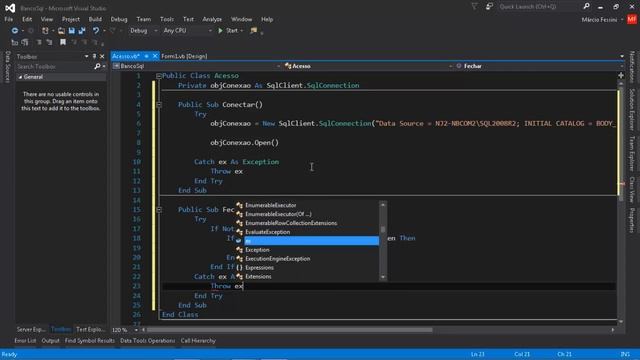Viewport: 640px width, 360px height.
Task: Click the Undo arrow icon
Action: [96, 31]
